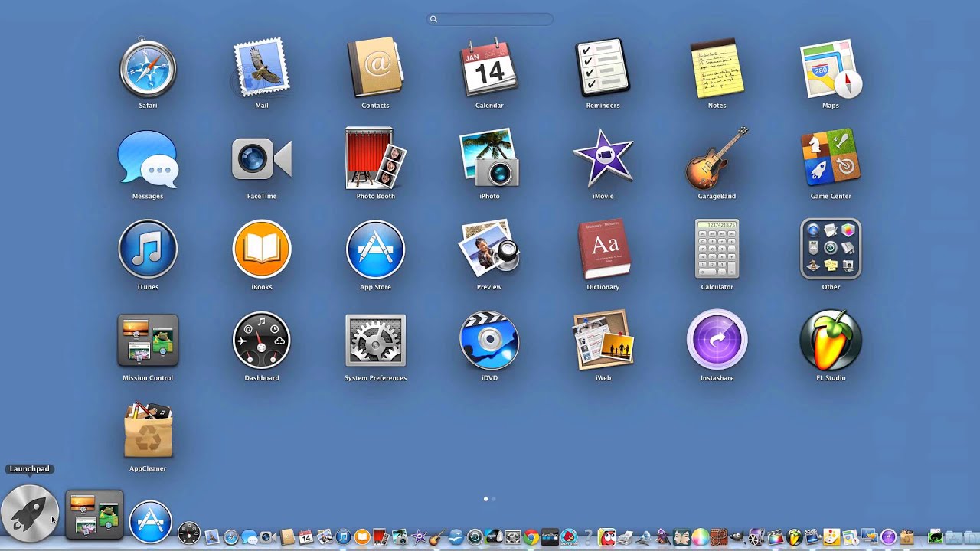Screen dimensions: 980x551
Task: Open Dashboard gauge icon in the Dock
Action: click(x=189, y=533)
